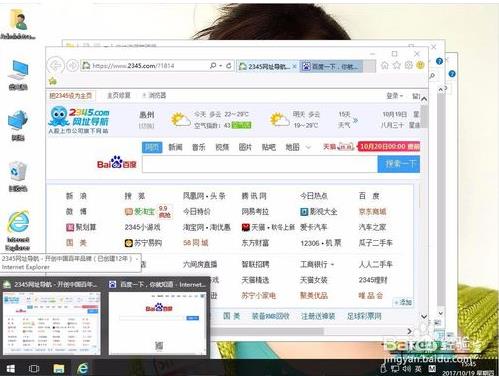Click the smiley feedback icon

[x=420, y=65]
